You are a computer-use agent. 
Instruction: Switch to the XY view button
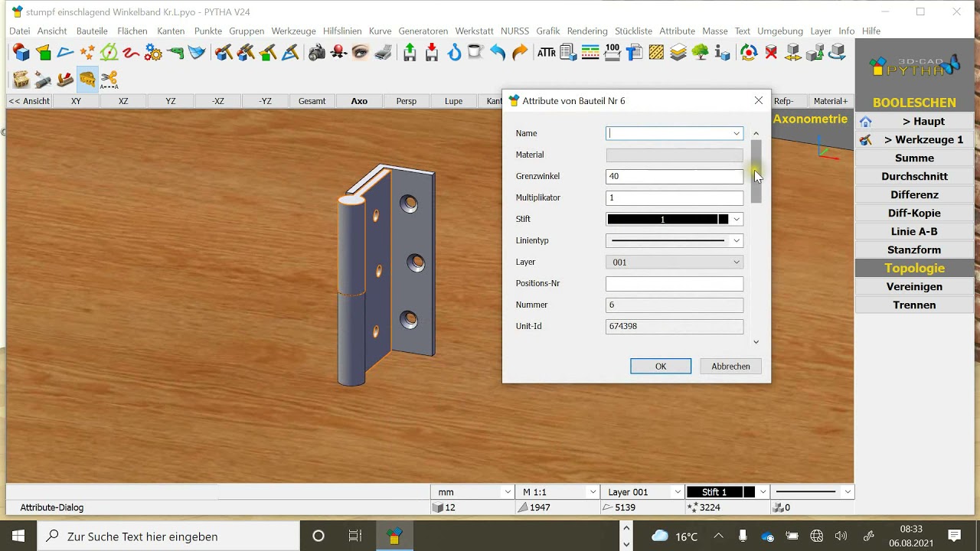click(76, 101)
